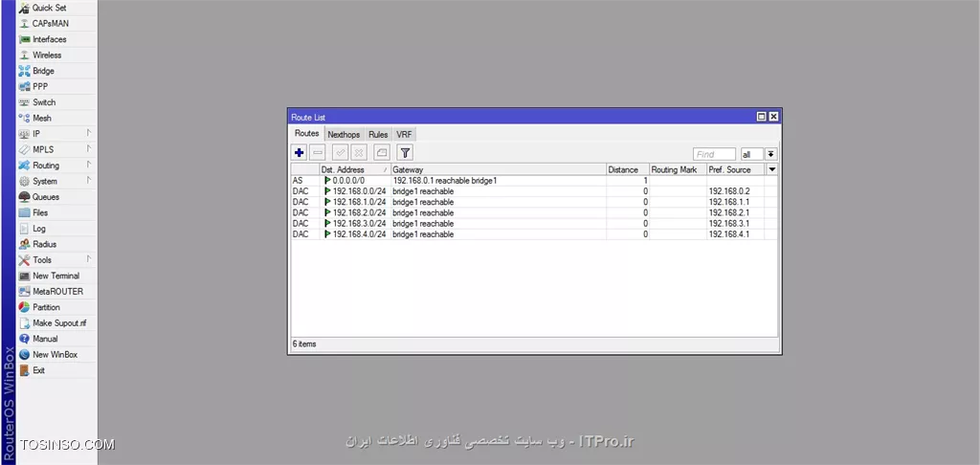Sort by Gateway column header

498,169
